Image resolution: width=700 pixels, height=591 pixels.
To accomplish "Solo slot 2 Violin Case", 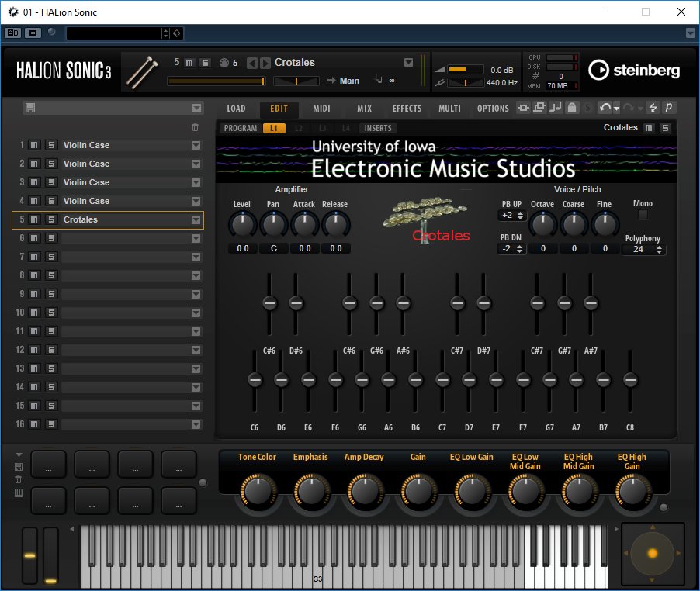I will [x=51, y=164].
